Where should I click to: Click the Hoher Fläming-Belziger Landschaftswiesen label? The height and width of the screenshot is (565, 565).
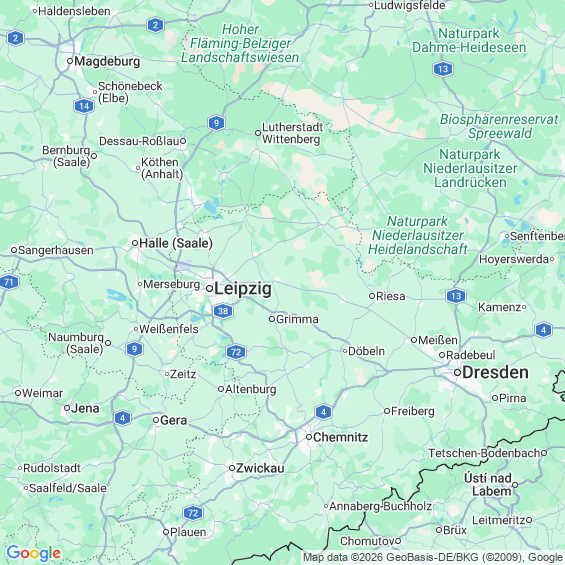click(240, 43)
